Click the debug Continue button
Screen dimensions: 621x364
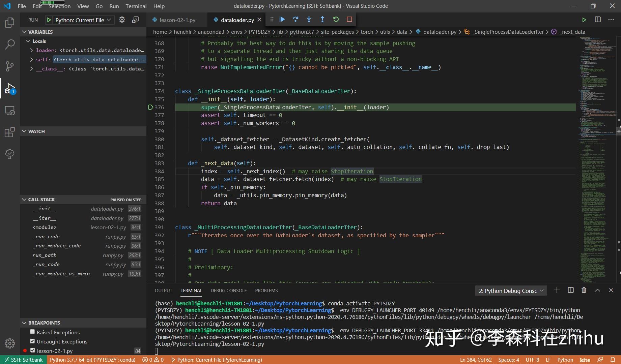point(282,20)
